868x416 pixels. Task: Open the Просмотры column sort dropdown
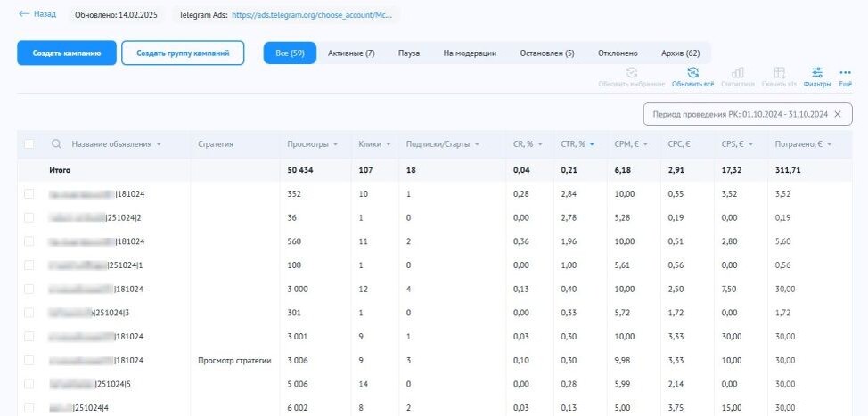[335, 144]
